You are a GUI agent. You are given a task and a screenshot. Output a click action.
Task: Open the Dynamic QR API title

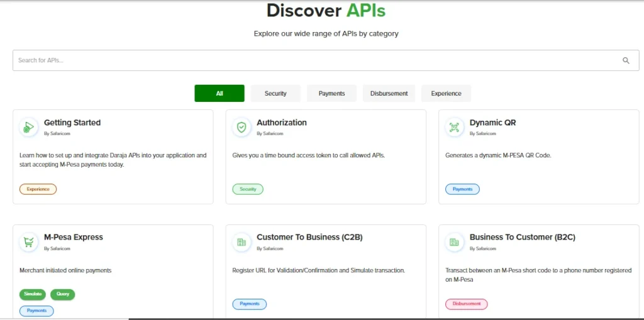pyautogui.click(x=492, y=123)
